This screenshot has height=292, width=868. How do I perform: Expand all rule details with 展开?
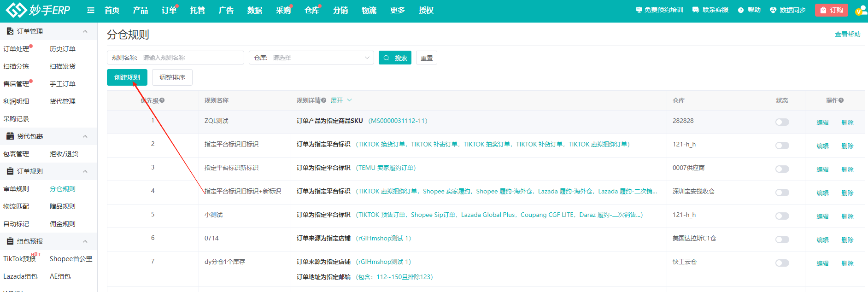pyautogui.click(x=341, y=100)
